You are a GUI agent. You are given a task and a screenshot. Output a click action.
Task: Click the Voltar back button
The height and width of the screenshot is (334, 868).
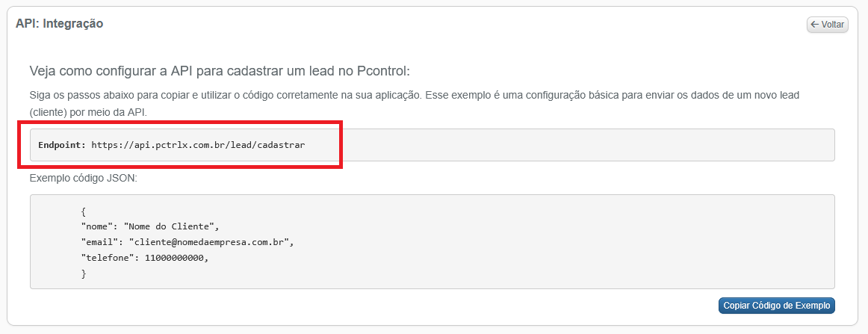point(827,25)
